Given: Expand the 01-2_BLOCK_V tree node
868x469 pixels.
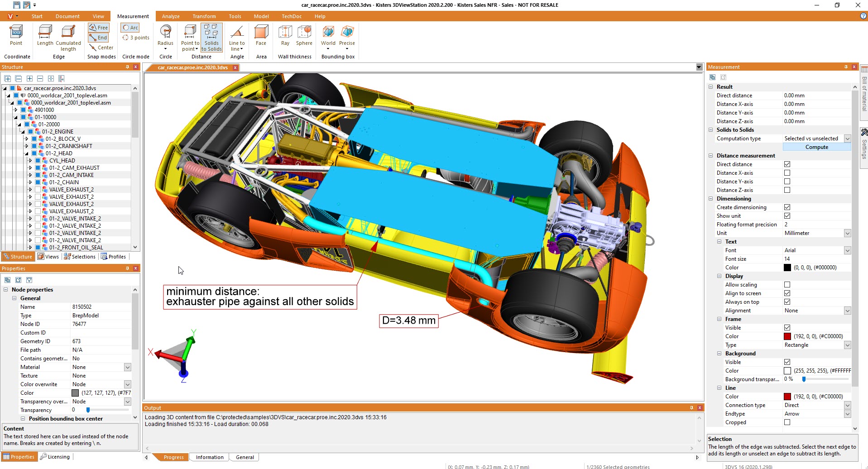Looking at the screenshot, I should 27,139.
